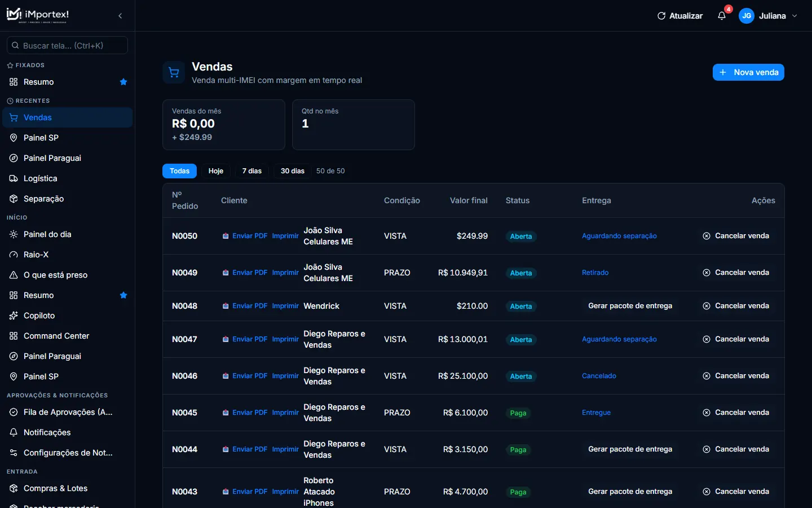Click Retirado delivery link on N0049
This screenshot has width=812, height=508.
(595, 273)
